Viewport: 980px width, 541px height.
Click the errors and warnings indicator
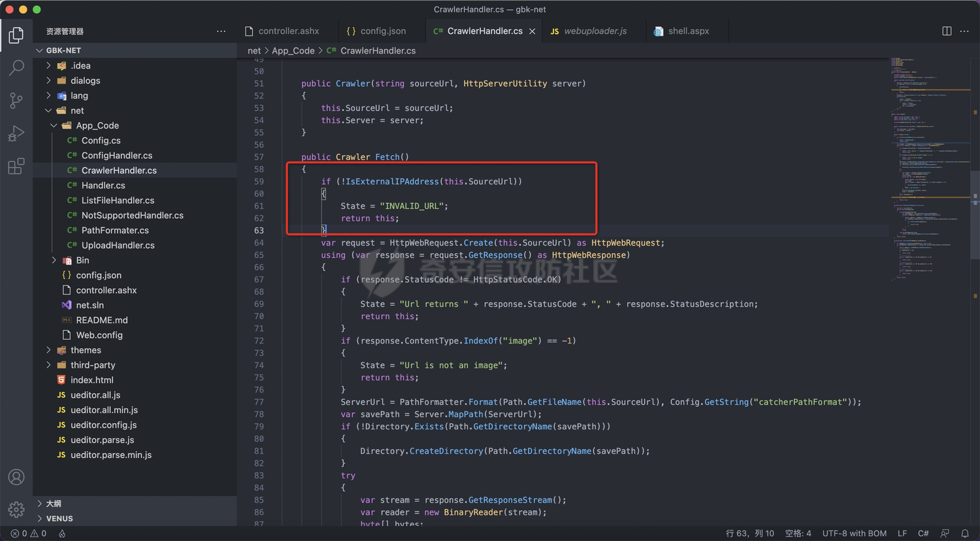click(29, 533)
